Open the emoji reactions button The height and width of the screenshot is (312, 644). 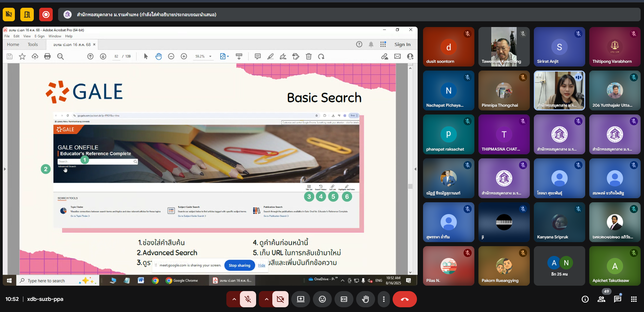click(322, 299)
